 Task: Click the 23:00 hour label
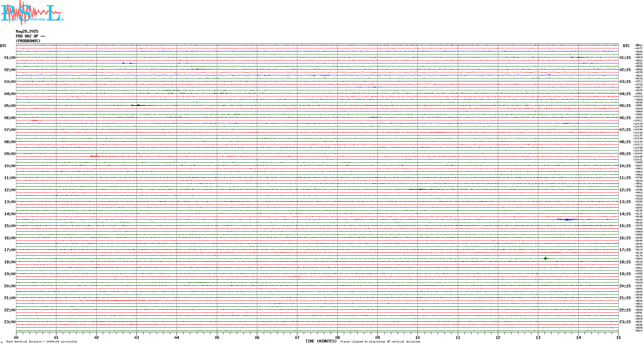[x=10, y=322]
